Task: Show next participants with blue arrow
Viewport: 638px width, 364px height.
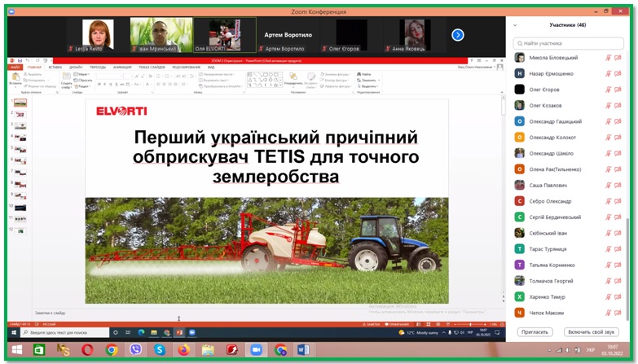Action: click(458, 35)
